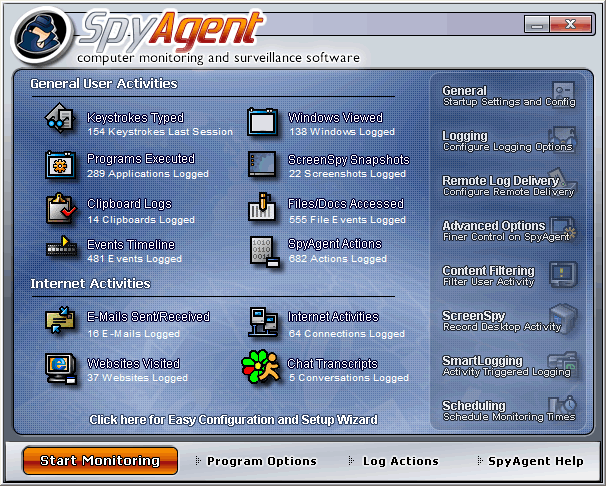This screenshot has width=606, height=486.
Task: Open E-Mails Sent/Received label
Action: (x=148, y=317)
